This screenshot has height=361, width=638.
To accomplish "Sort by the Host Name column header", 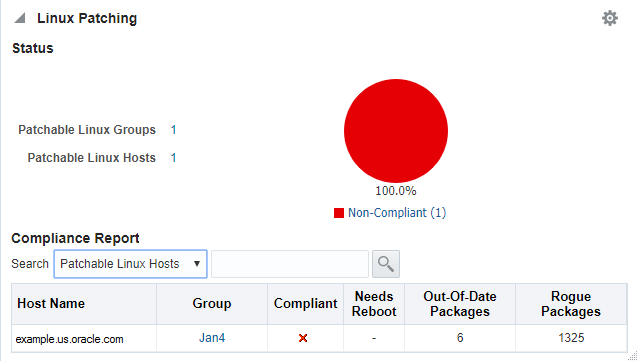I will click(x=84, y=304).
